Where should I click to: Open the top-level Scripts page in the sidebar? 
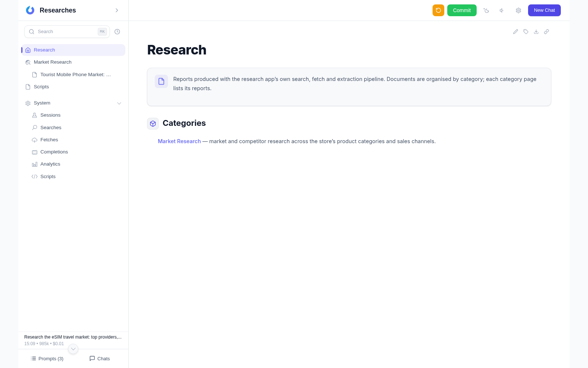[x=73, y=87]
